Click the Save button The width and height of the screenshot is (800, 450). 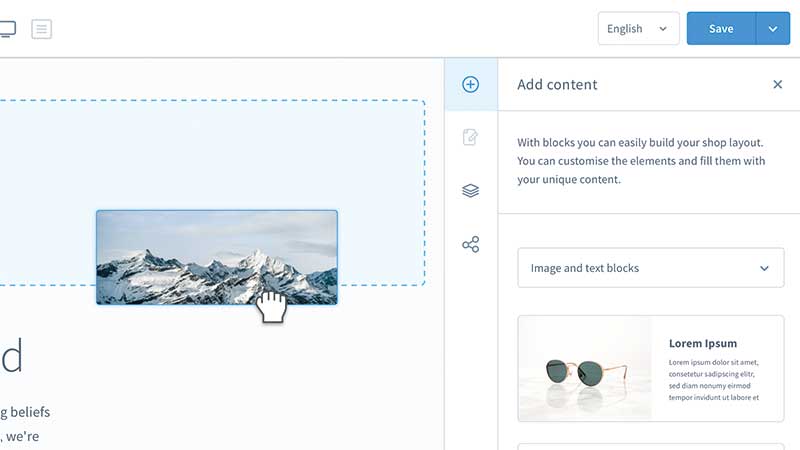pos(721,29)
